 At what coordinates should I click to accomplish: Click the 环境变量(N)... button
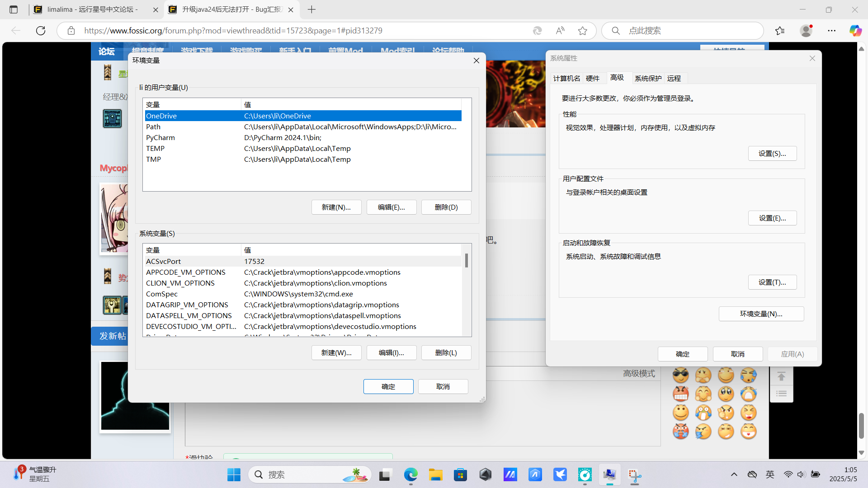click(x=761, y=314)
